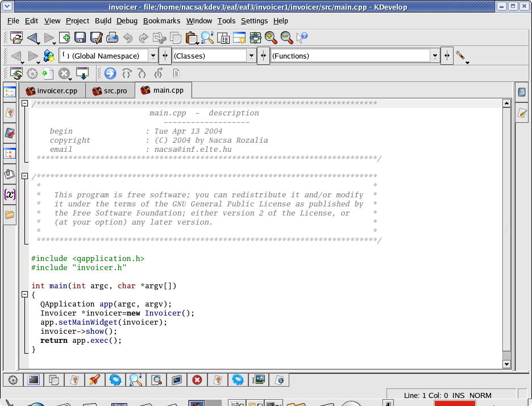Click the debugger Step Out braces icon
This screenshot has width=532, height=406.
coord(158,73)
